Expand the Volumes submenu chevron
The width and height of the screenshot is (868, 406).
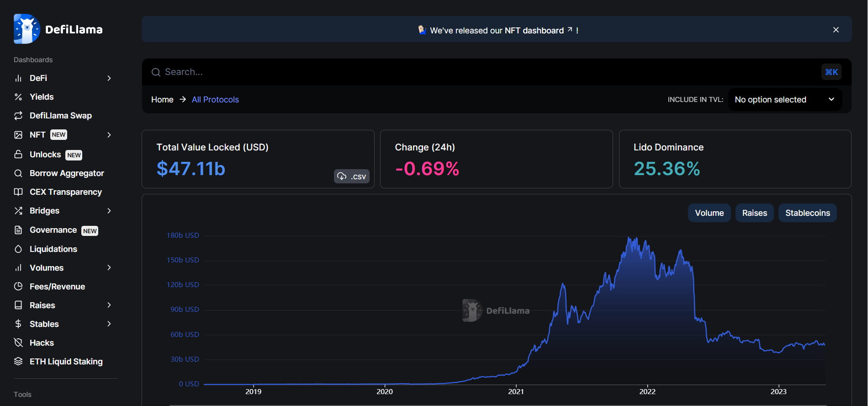tap(109, 267)
